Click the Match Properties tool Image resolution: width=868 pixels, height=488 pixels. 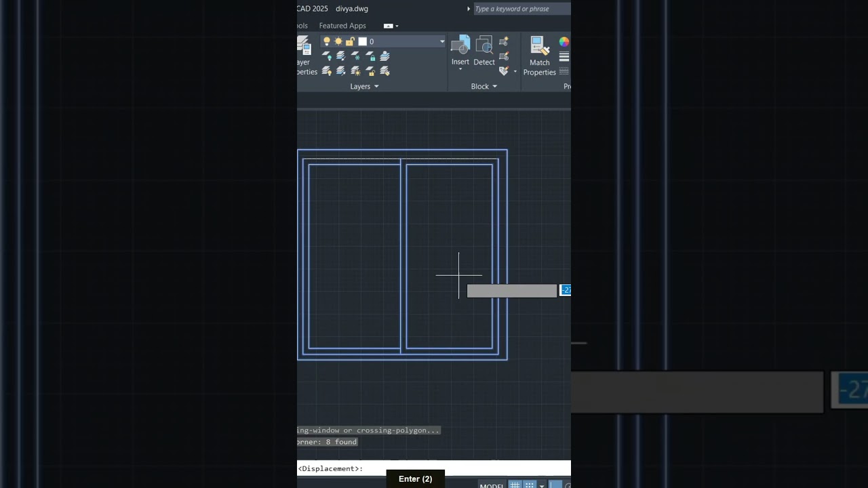tap(540, 56)
